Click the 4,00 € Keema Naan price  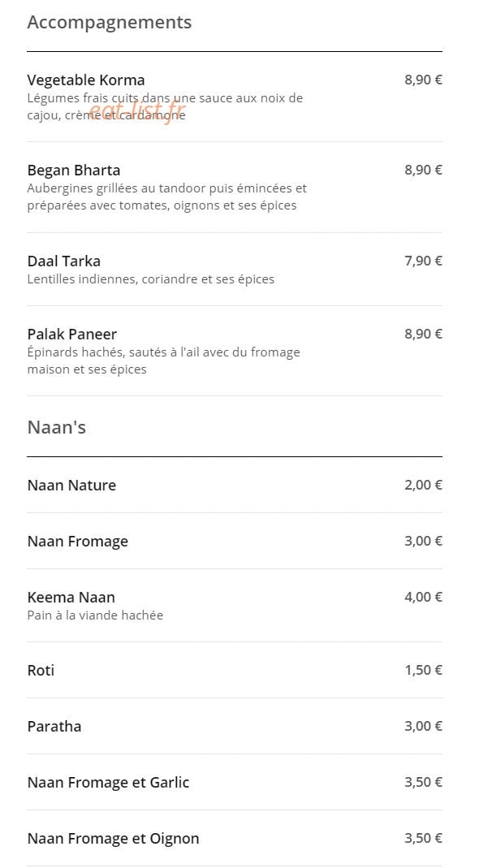click(423, 598)
